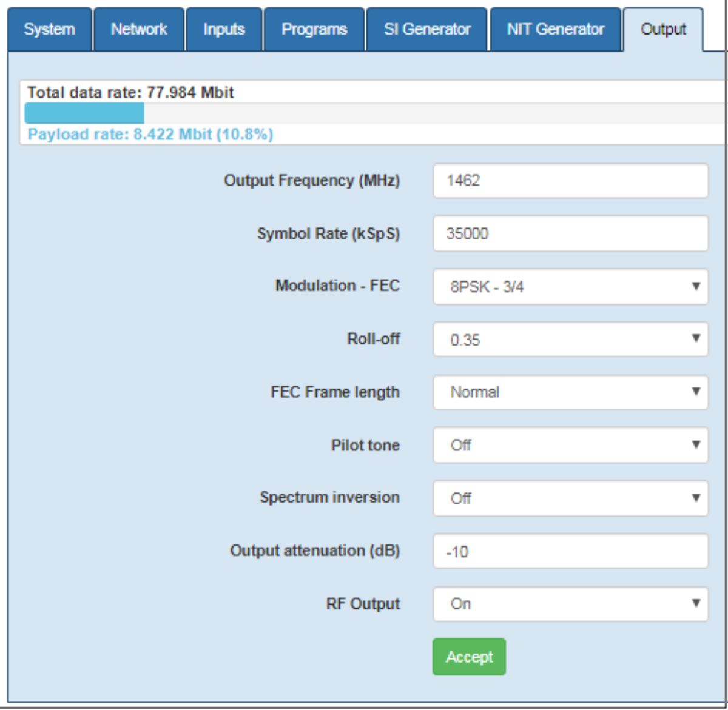Switch to the System tab
728x710 pixels.
pos(50,29)
